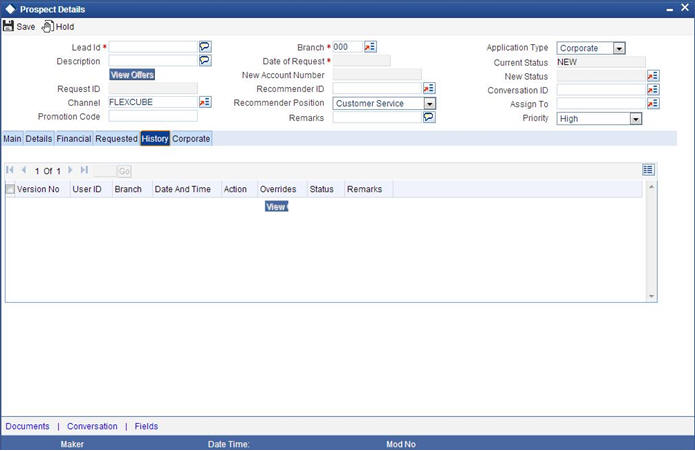Click the Date And Time column header
The height and width of the screenshot is (451, 695).
183,189
